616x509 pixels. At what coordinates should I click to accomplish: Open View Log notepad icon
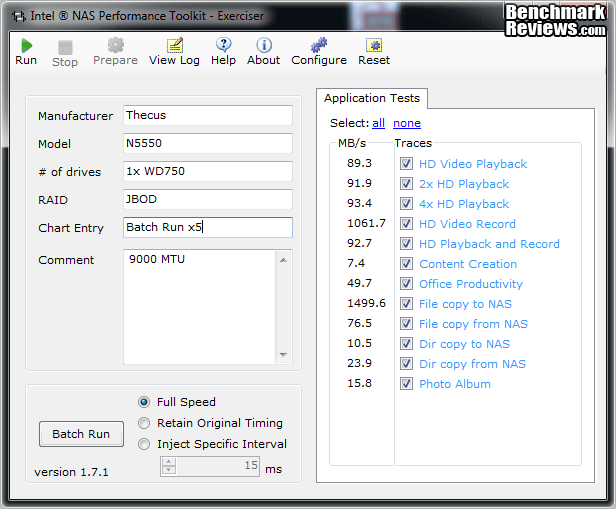tap(174, 45)
